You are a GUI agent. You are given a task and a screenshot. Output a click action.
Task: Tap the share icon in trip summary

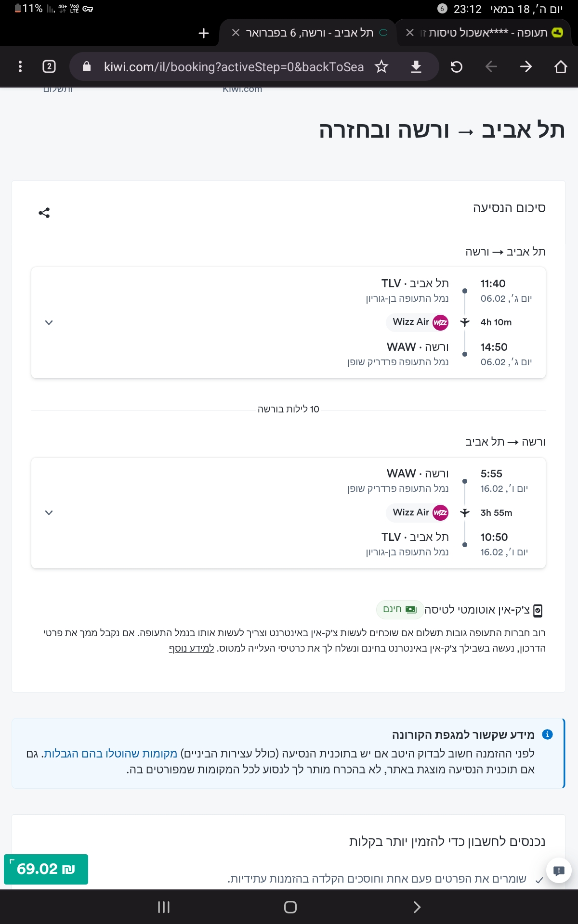point(44,213)
